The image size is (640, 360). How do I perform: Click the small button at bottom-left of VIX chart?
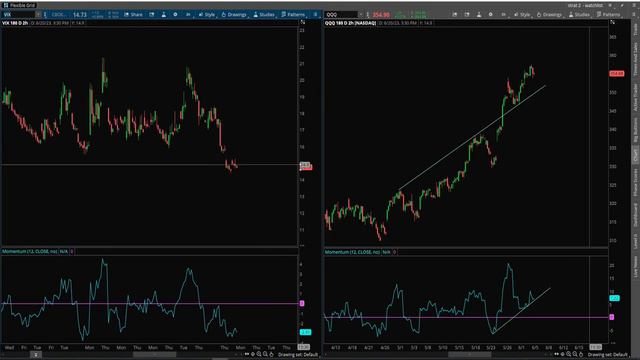point(36,355)
